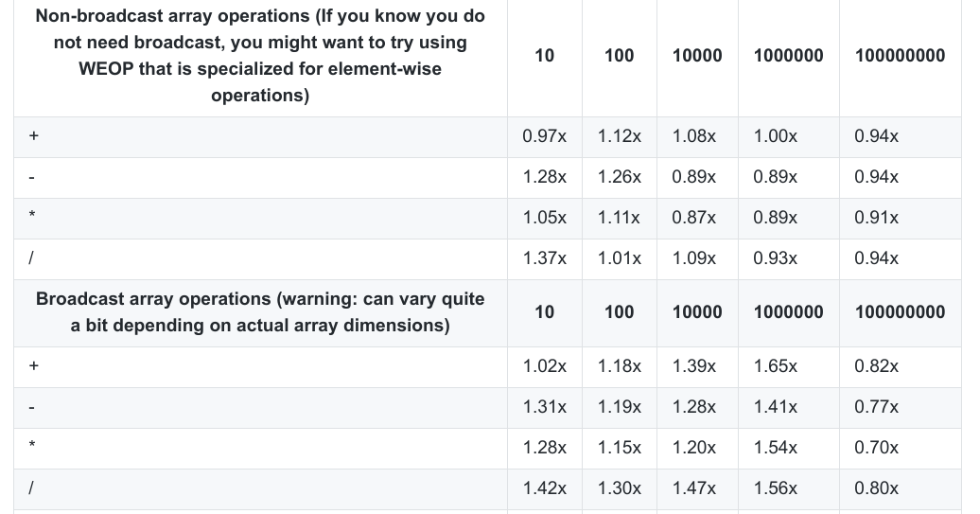Click the 1.47x value
Image resolution: width=980 pixels, height=514 pixels.
694,488
